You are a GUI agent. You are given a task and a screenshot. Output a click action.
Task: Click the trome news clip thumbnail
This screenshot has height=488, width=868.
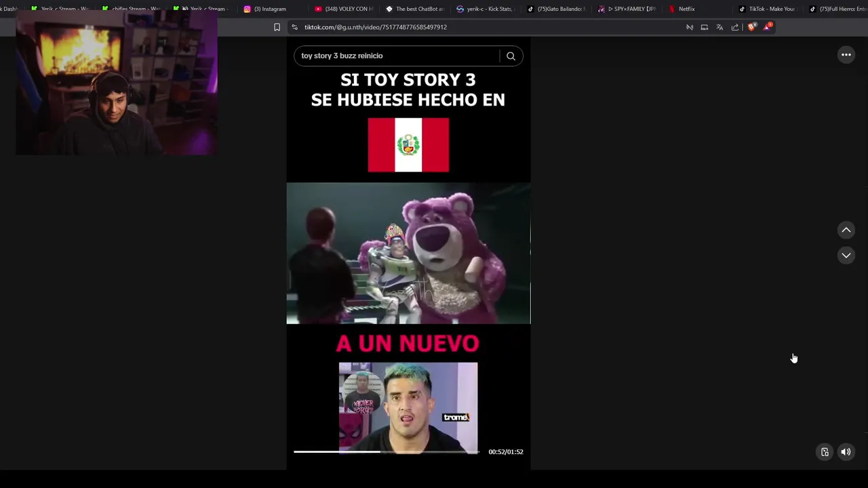tap(408, 407)
